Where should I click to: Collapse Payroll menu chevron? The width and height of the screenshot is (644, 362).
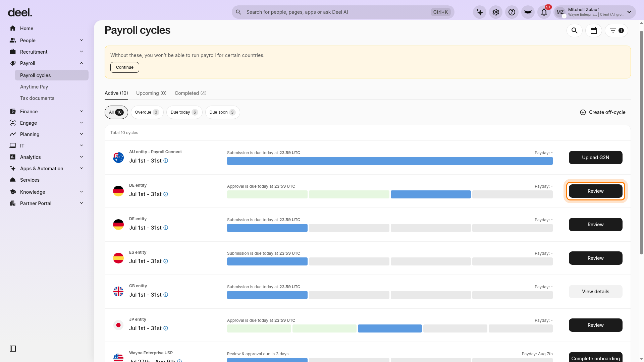click(82, 63)
